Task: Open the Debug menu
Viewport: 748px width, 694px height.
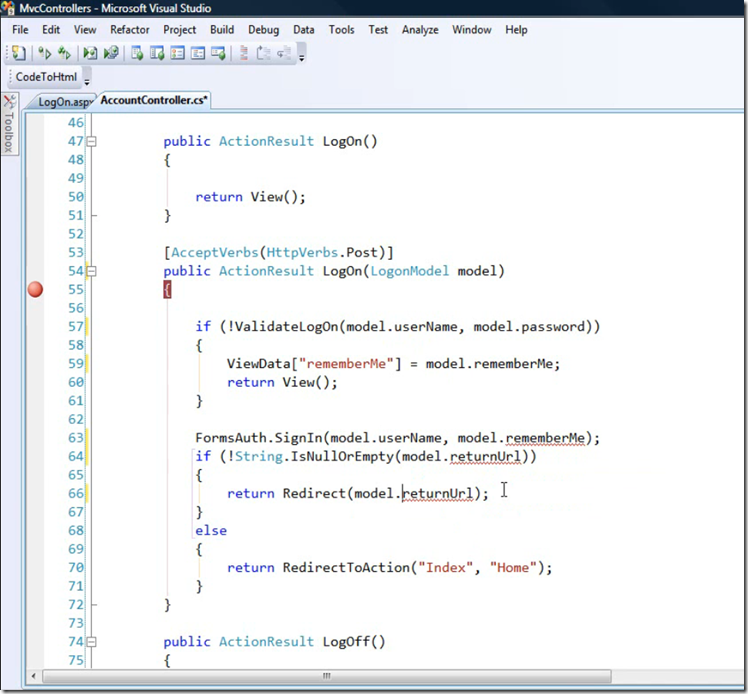Action: tap(263, 30)
